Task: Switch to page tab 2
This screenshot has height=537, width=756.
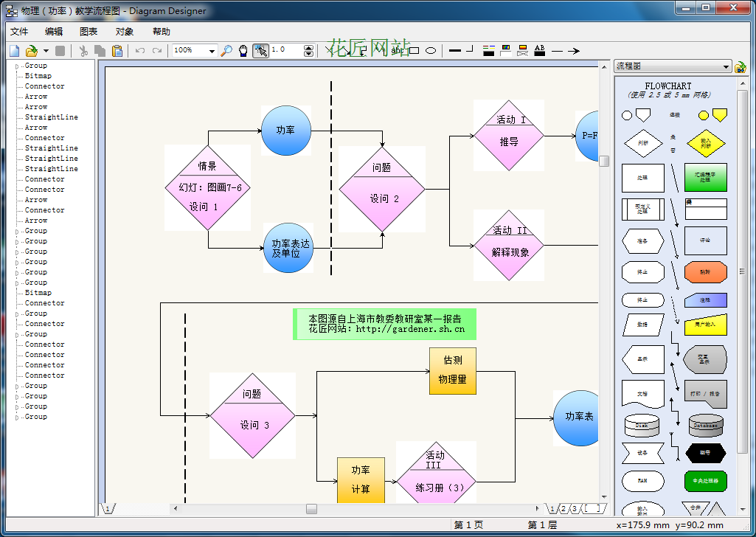Action: 563,509
